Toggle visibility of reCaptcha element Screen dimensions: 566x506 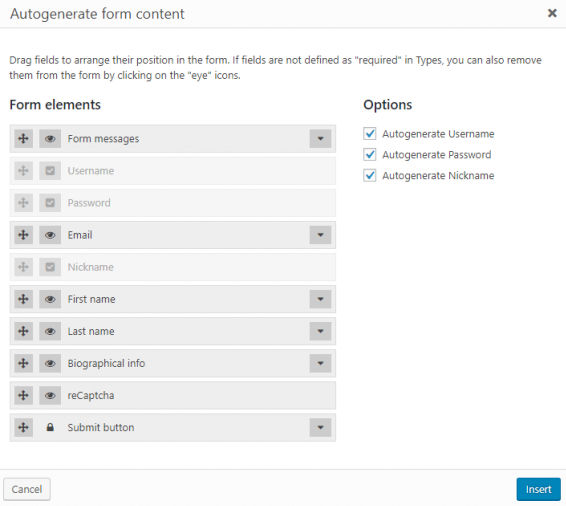click(50, 395)
